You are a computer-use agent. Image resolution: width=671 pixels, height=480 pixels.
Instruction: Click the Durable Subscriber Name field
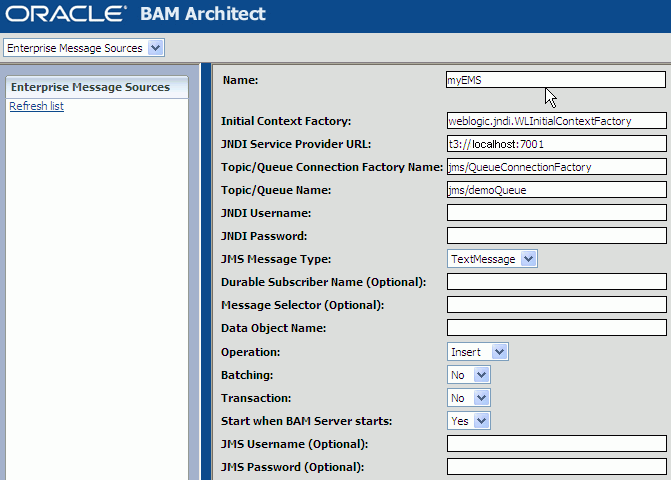pos(556,282)
